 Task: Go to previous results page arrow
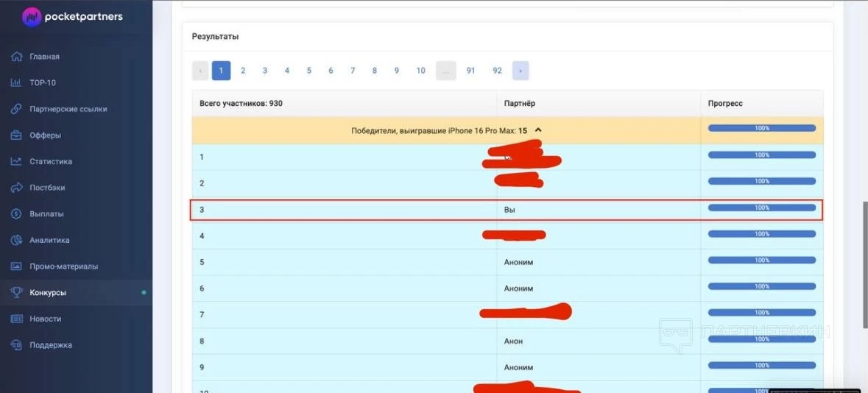pos(200,71)
